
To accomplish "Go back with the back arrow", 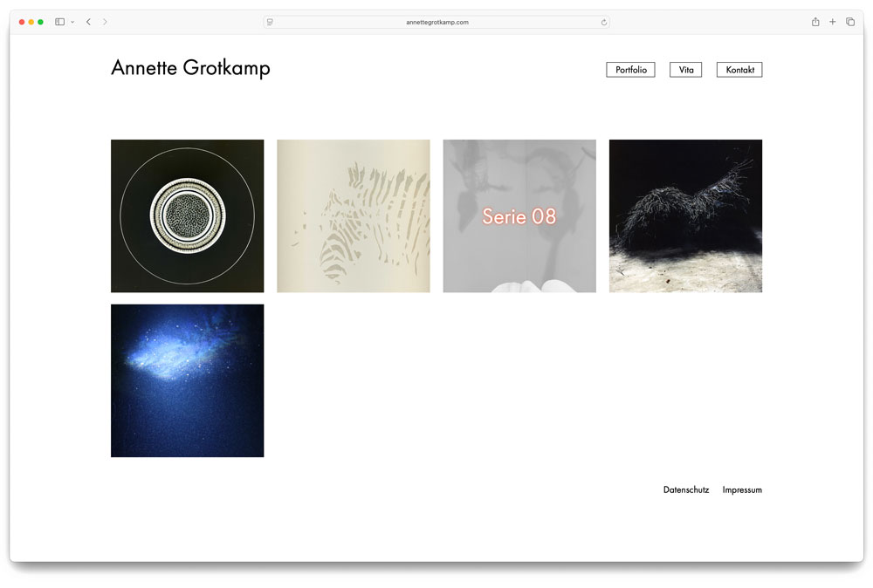I will coord(88,22).
